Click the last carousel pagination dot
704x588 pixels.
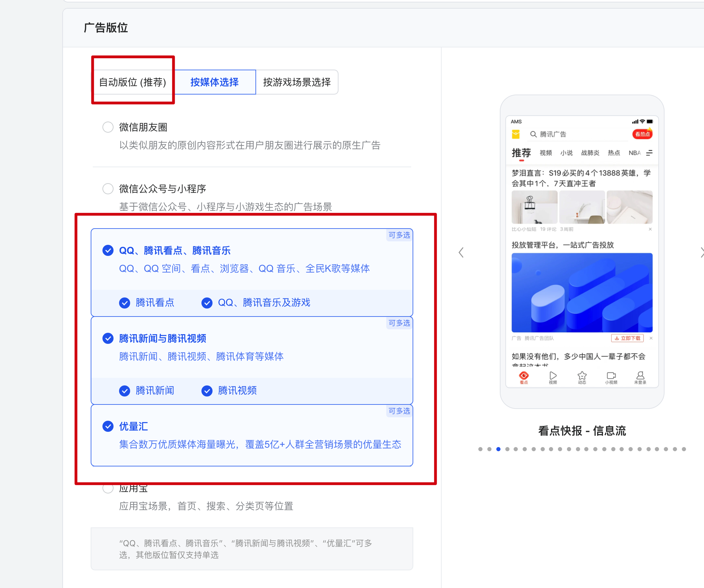click(684, 449)
